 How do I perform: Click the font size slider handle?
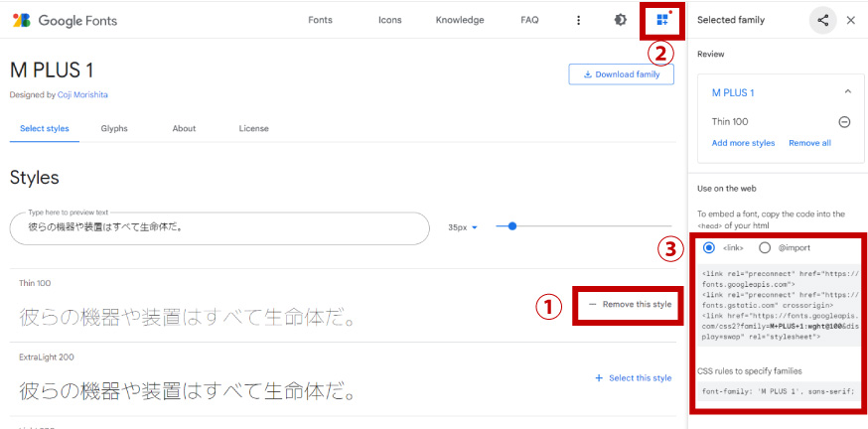pos(512,225)
